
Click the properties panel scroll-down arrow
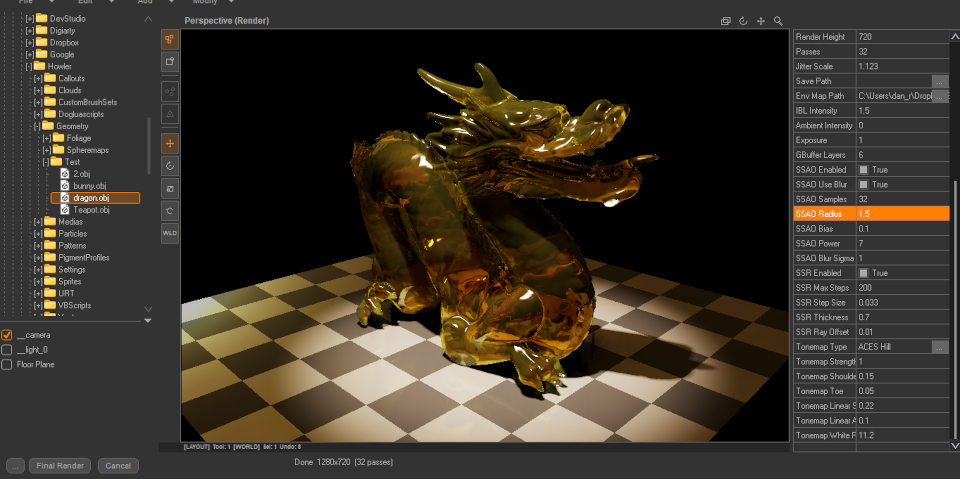click(x=955, y=445)
